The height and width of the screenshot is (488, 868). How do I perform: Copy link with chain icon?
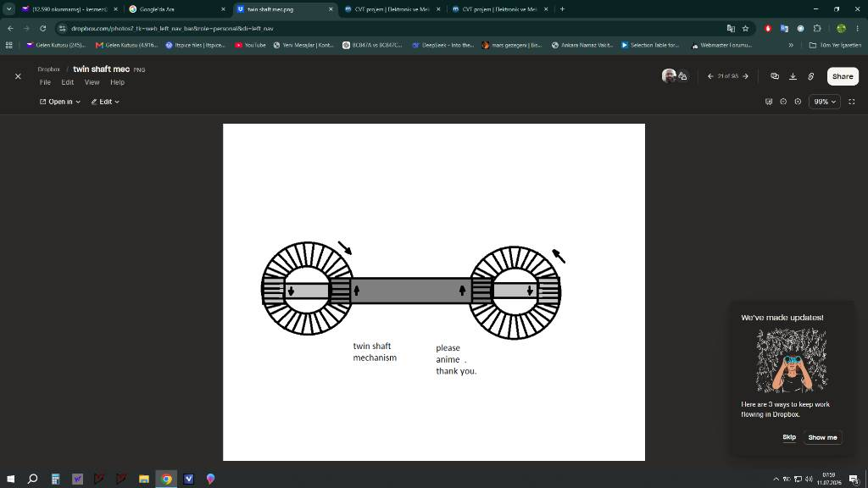coord(811,76)
